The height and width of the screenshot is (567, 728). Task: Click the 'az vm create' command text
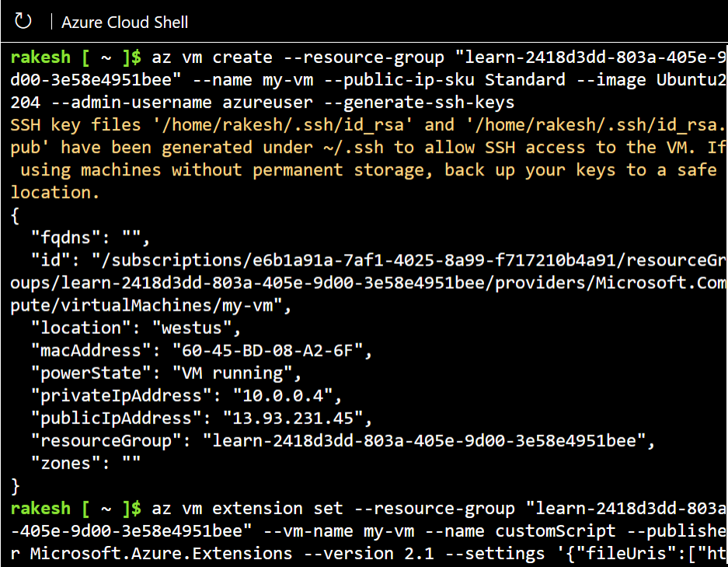[212, 57]
